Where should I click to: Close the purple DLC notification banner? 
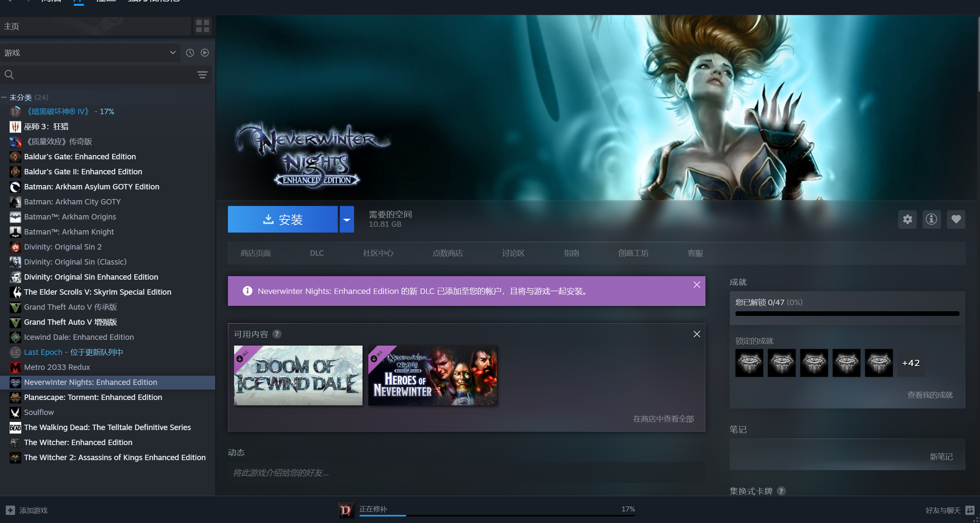(697, 285)
